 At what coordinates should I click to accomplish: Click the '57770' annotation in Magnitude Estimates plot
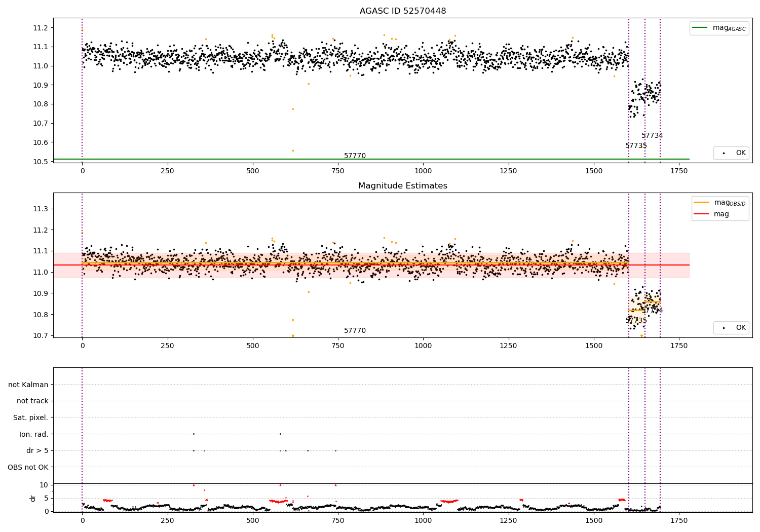click(355, 331)
